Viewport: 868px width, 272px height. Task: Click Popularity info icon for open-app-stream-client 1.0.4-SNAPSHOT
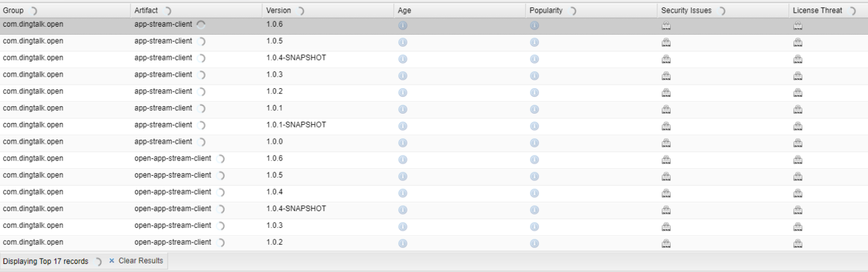click(x=534, y=211)
